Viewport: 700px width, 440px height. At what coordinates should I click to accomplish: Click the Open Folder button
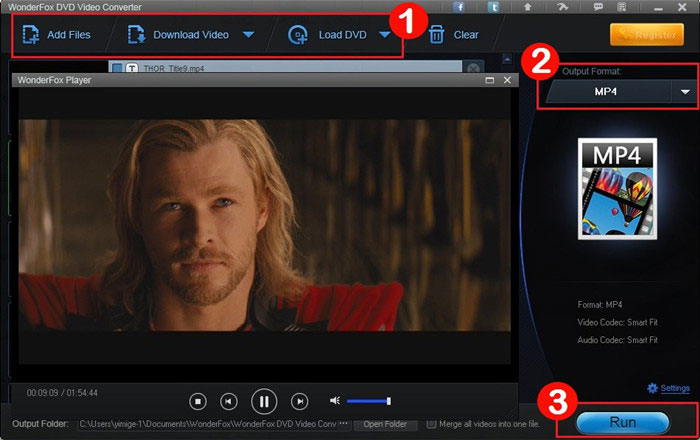click(385, 424)
